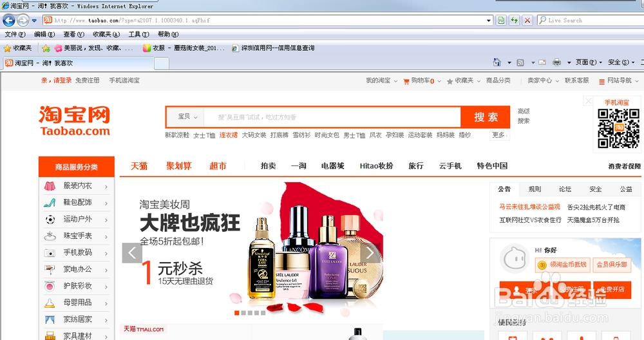
Task: Click the 家电办公 category icon
Action: 50,269
